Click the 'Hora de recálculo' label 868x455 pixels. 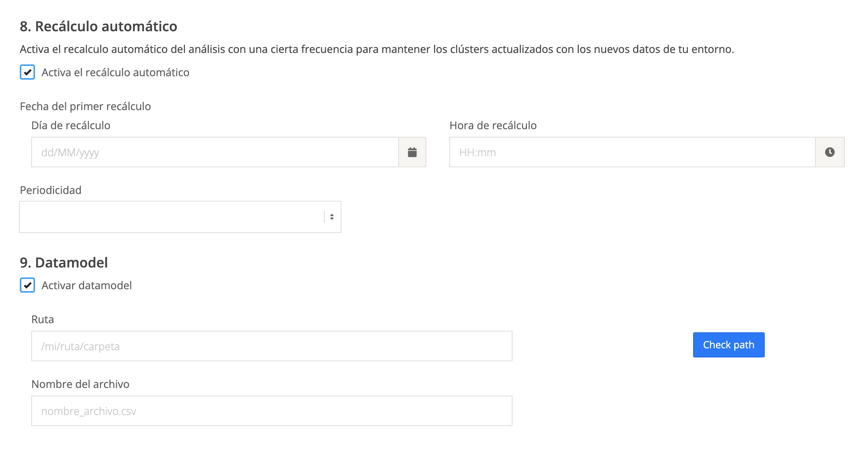[x=493, y=125]
